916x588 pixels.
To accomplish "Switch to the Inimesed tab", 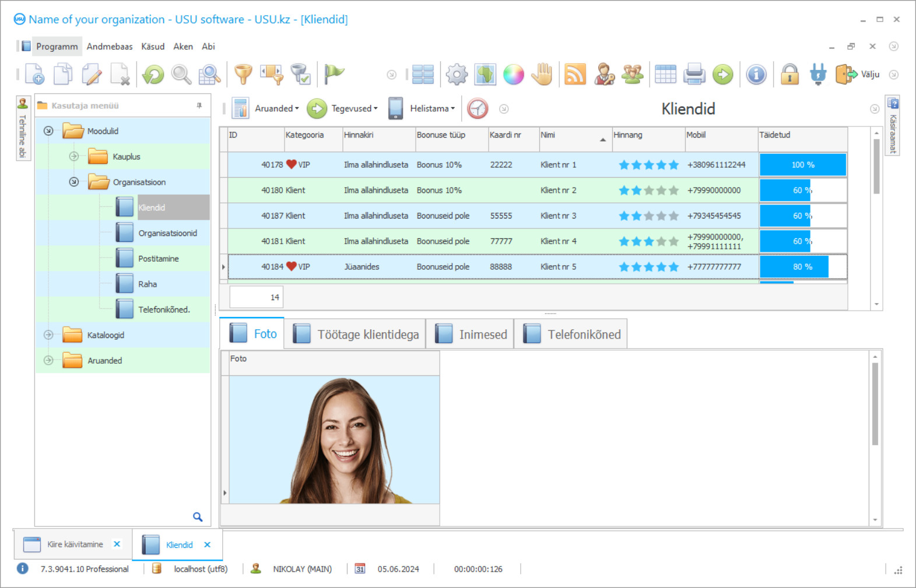I will point(470,334).
